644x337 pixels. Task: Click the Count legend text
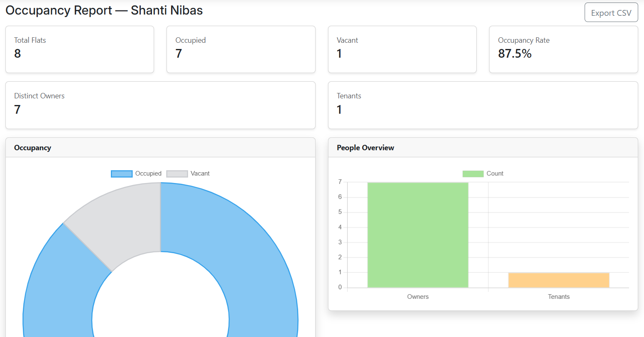(x=495, y=173)
